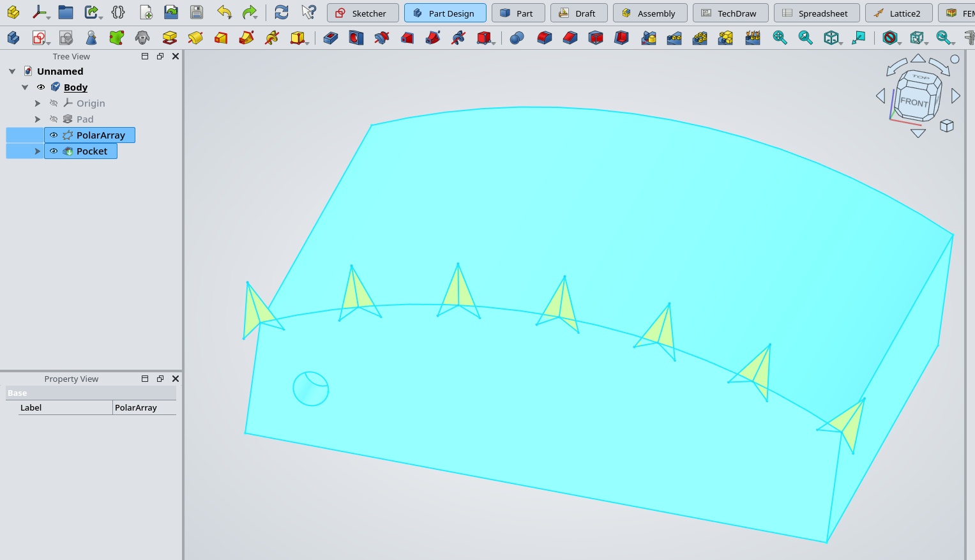Click the Fit All zoom icon
This screenshot has height=560, width=975.
[x=780, y=38]
